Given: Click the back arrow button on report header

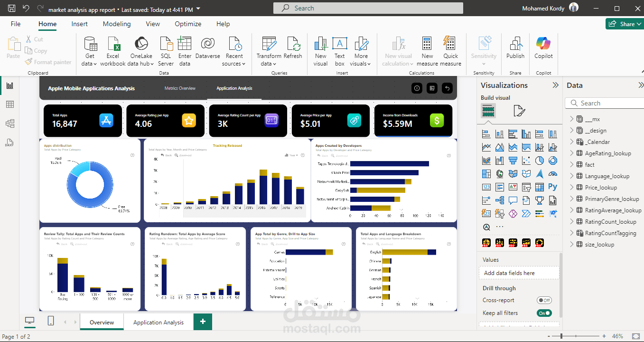Looking at the screenshot, I should pos(447,88).
